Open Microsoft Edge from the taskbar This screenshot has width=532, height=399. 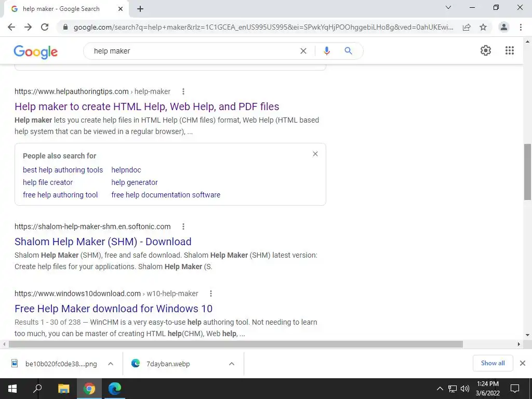tap(115, 389)
